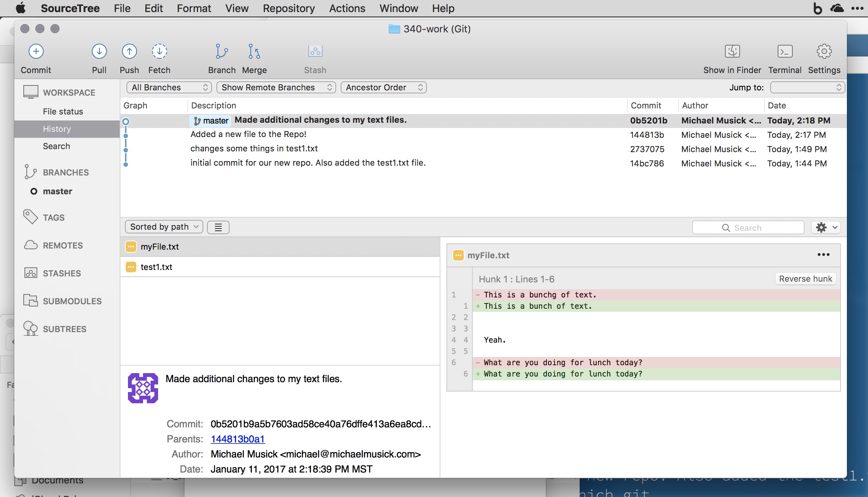
Task: Follow the parent commit link 144813b0a1
Action: click(x=238, y=439)
